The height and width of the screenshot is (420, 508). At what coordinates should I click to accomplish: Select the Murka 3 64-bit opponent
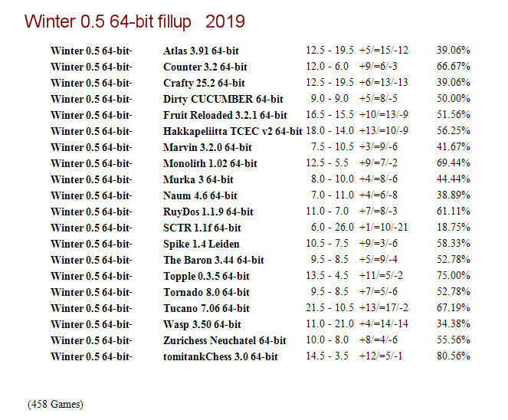click(x=198, y=180)
